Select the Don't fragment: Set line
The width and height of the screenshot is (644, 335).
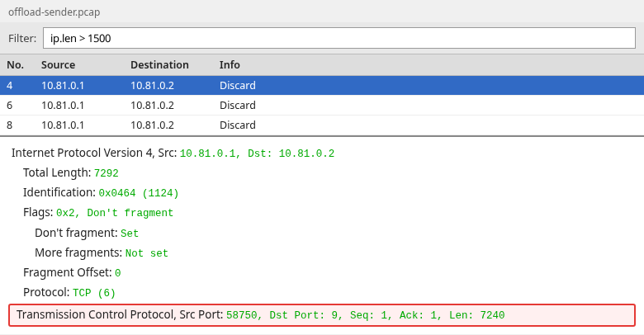(x=87, y=233)
